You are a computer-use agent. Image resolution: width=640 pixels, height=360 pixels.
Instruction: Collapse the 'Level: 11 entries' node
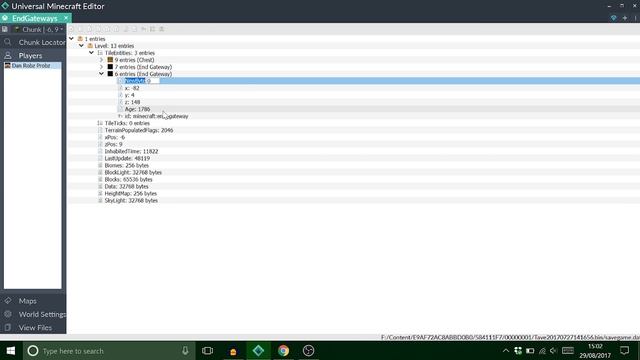pos(81,46)
